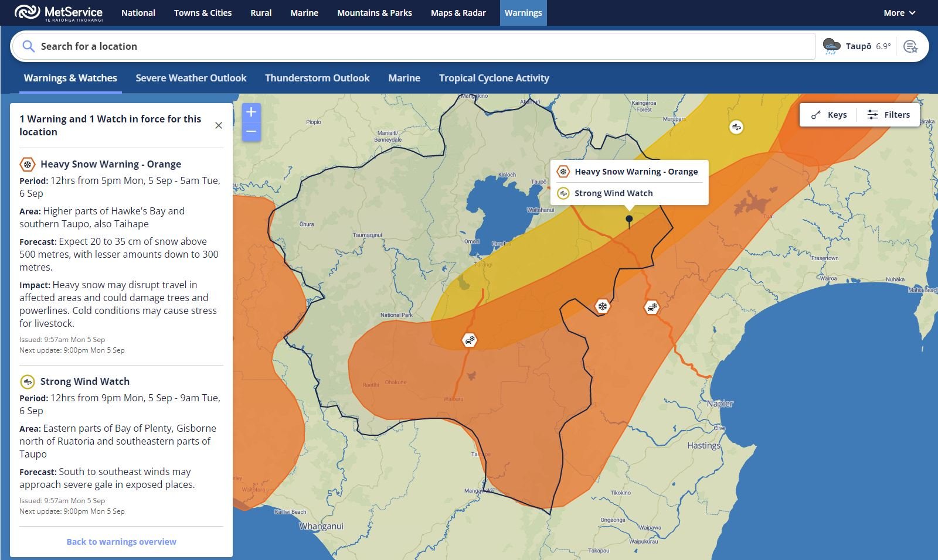Switch to Severe Weather Outlook tab
The height and width of the screenshot is (560, 938).
pos(191,78)
